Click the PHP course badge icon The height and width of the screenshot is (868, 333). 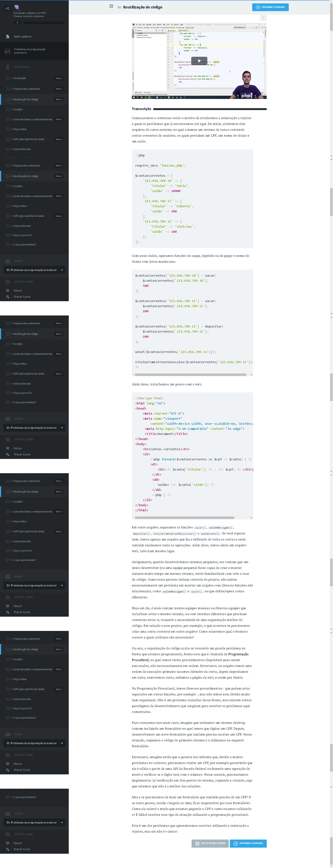(17, 7)
